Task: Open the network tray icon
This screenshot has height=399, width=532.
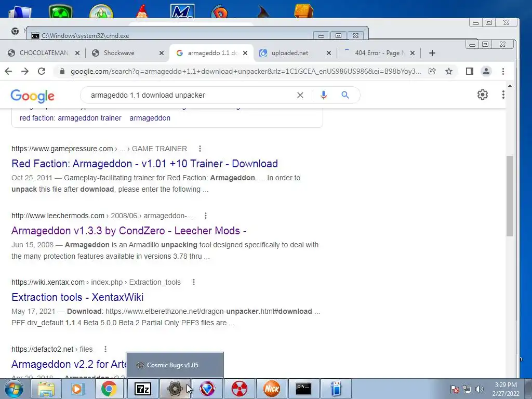Action: click(x=467, y=389)
